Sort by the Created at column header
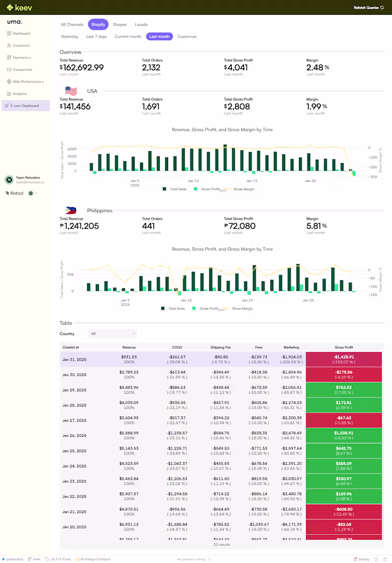 [71, 347]
